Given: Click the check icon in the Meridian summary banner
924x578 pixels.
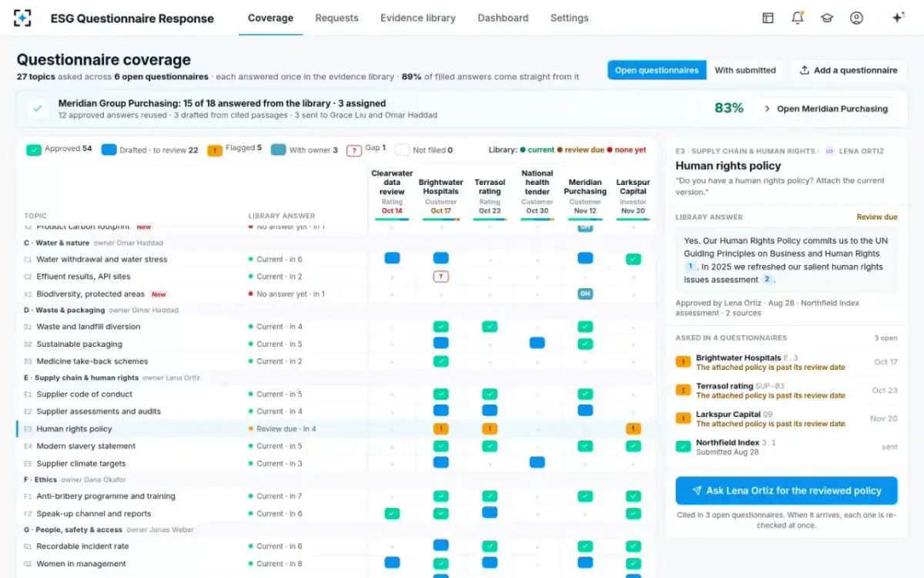Looking at the screenshot, I should [x=38, y=109].
